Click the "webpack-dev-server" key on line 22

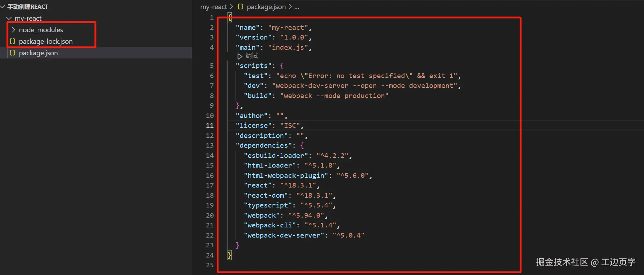[x=284, y=235]
